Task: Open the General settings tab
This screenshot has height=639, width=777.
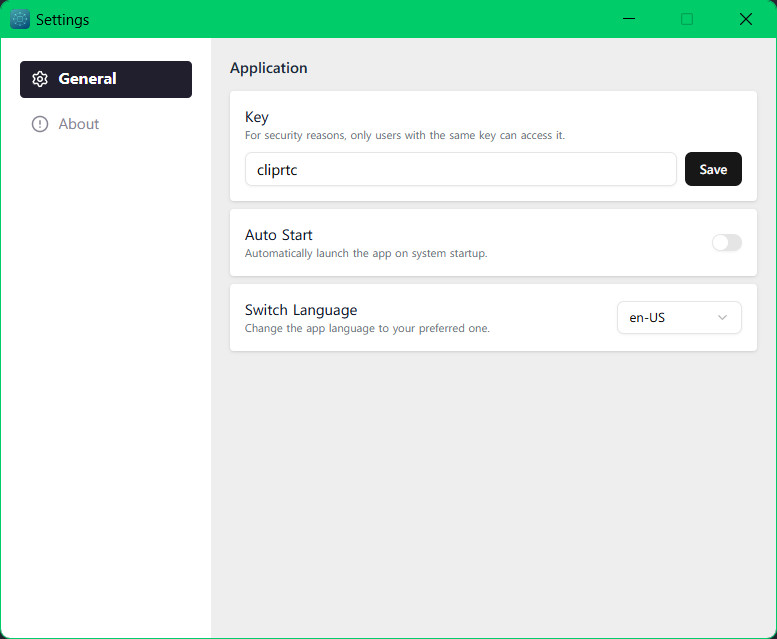Action: [106, 79]
